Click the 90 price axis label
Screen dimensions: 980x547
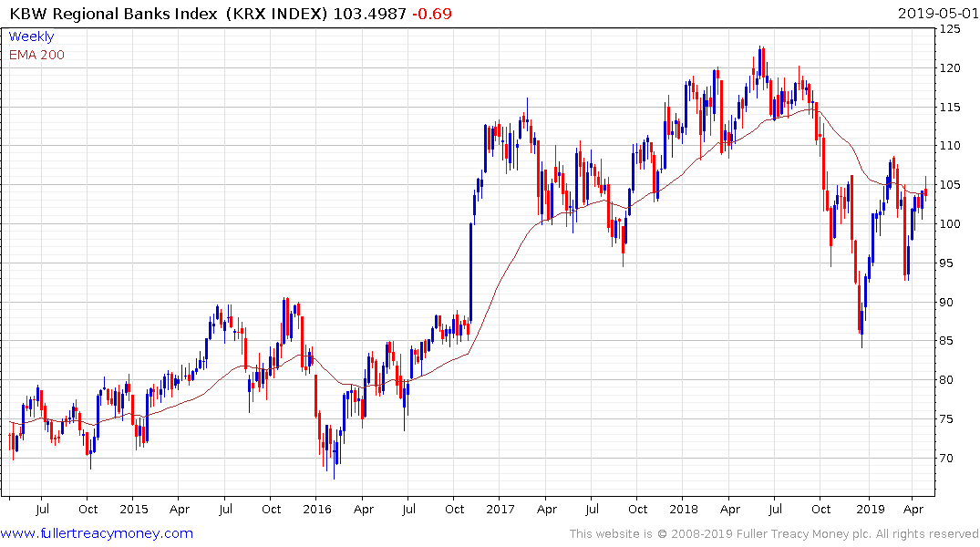point(946,302)
